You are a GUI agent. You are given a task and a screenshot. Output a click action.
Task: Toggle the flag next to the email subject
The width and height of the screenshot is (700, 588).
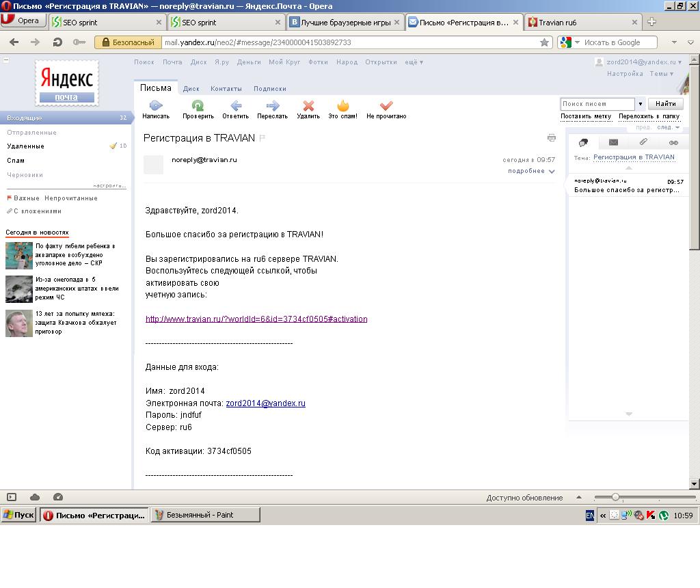(x=262, y=138)
